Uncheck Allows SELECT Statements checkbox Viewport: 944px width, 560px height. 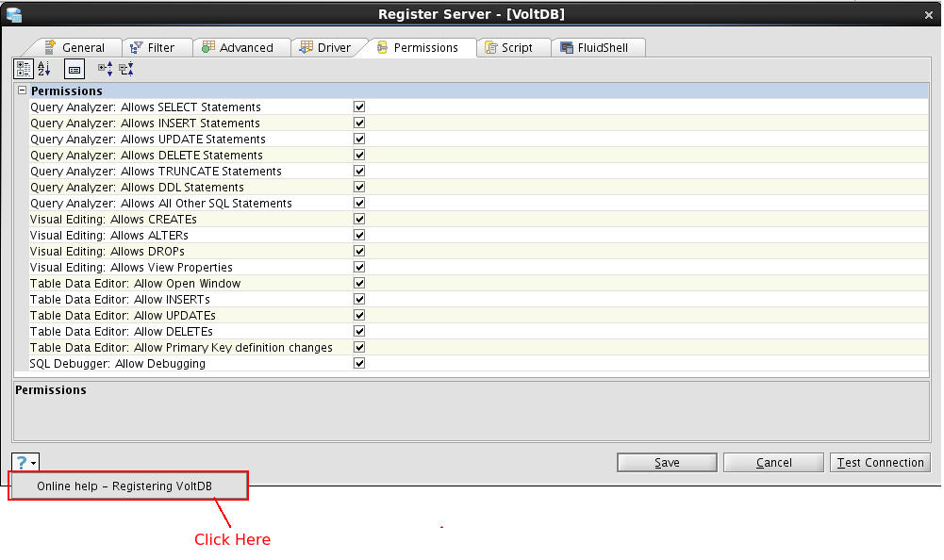(x=359, y=107)
